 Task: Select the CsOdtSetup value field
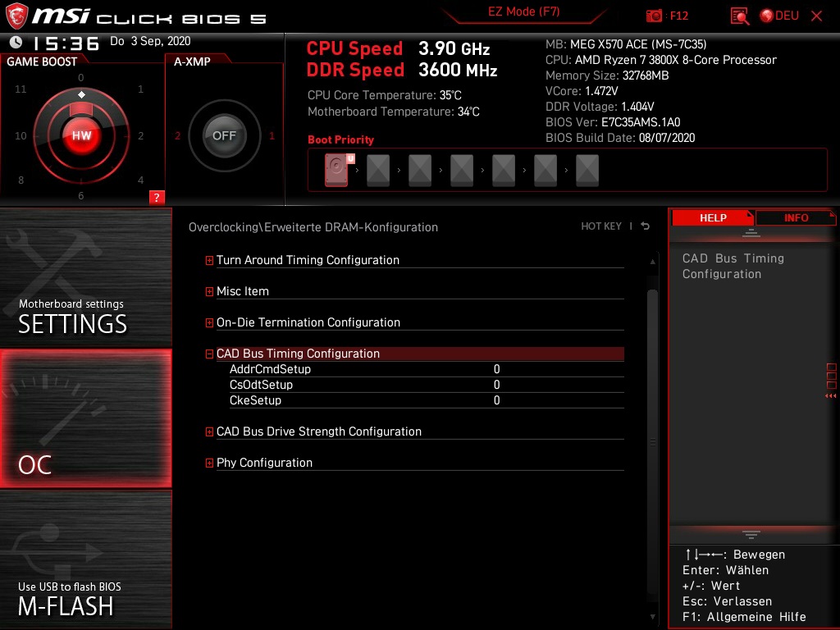pos(496,385)
